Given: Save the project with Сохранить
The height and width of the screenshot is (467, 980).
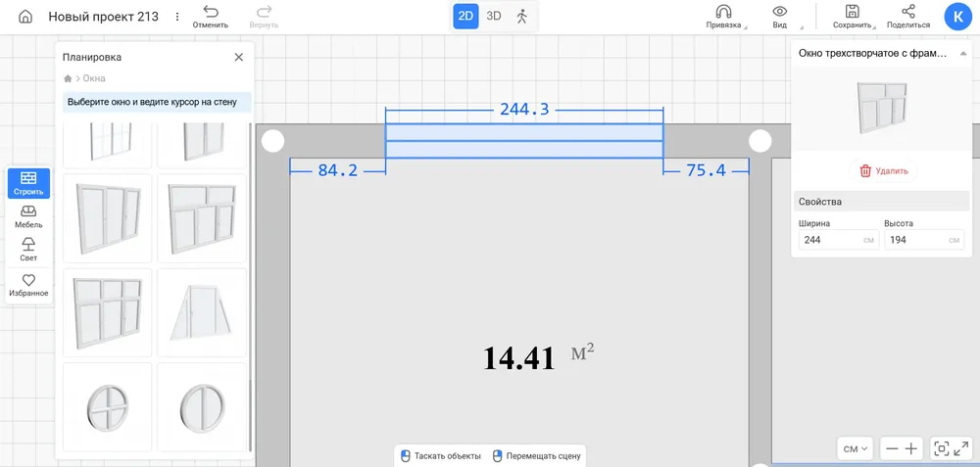Looking at the screenshot, I should pos(852,17).
